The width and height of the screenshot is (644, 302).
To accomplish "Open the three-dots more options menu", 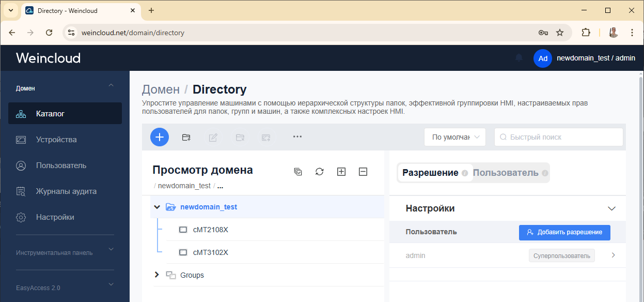I will (297, 137).
